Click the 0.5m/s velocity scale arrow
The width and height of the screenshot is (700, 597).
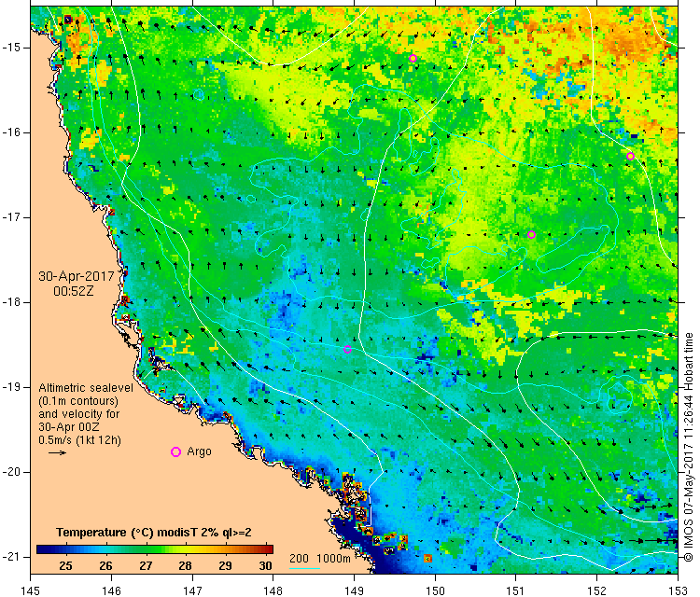coord(57,452)
